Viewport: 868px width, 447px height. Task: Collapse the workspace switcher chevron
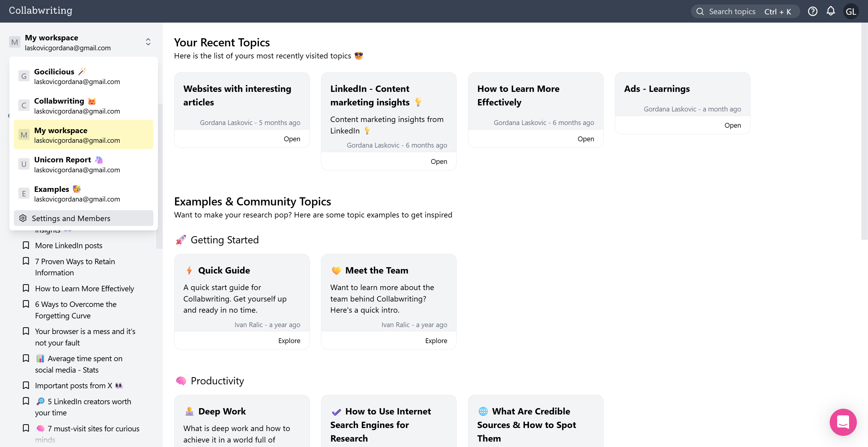148,42
